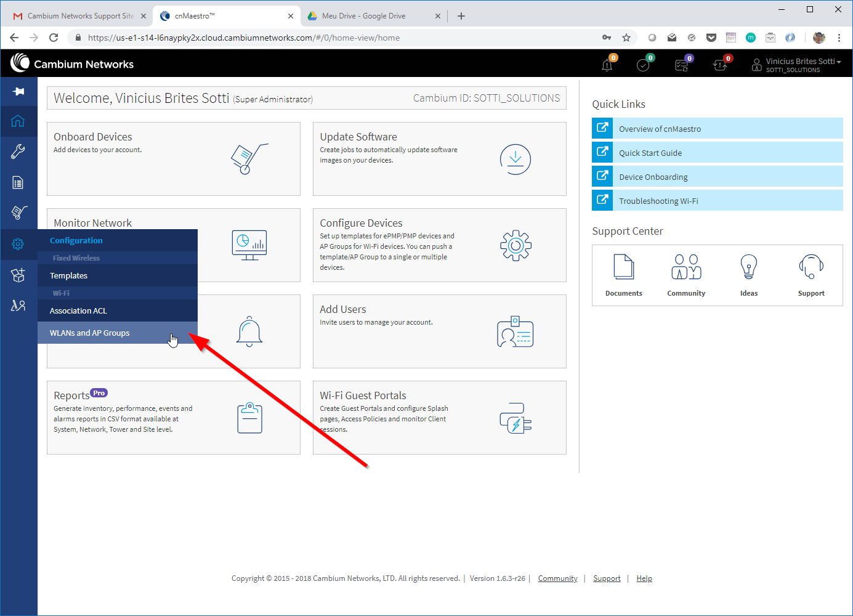Viewport: 853px width, 616px height.
Task: Click the browser address bar URL
Action: click(x=244, y=38)
